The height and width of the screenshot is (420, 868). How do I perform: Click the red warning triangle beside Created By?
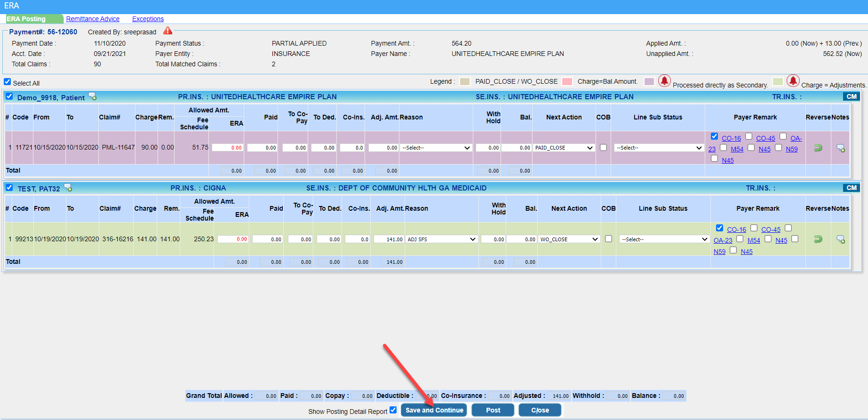point(167,31)
